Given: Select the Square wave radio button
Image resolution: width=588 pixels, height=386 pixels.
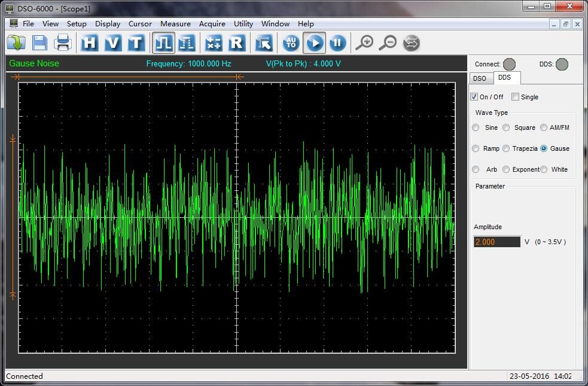Looking at the screenshot, I should coord(507,127).
